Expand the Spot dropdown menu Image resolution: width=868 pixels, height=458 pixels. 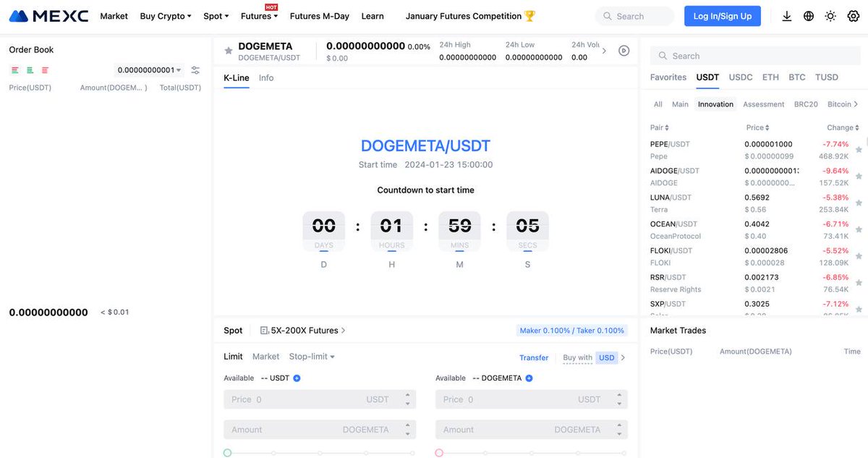pyautogui.click(x=216, y=16)
